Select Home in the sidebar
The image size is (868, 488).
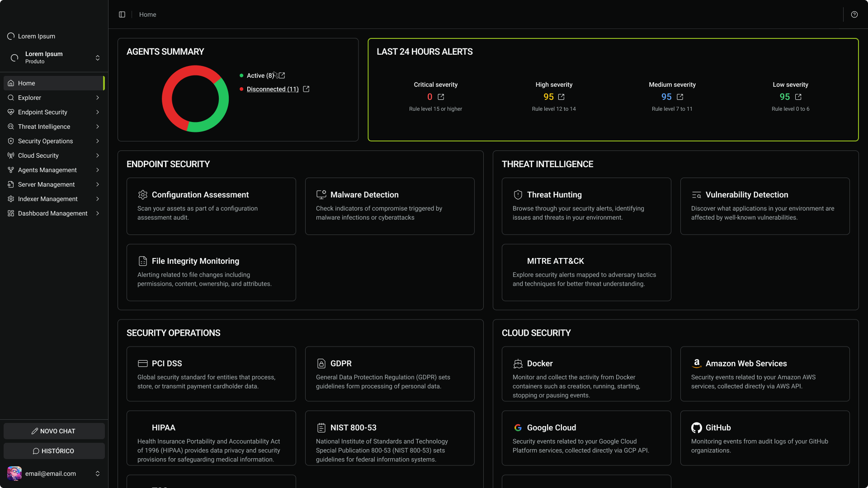(54, 83)
